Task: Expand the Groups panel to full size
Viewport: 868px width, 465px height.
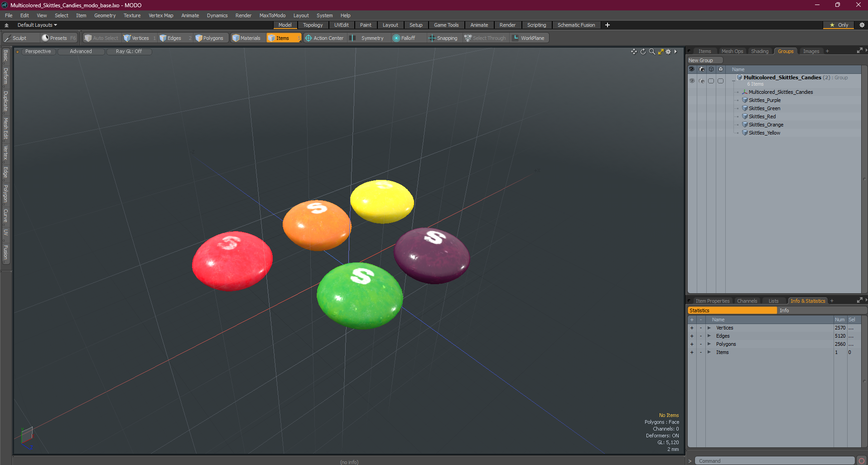Action: (x=859, y=51)
